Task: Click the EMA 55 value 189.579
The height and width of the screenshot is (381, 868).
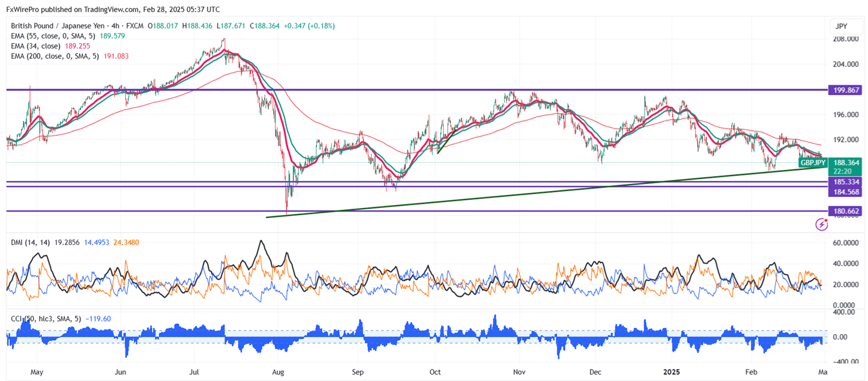Action: pyautogui.click(x=112, y=36)
